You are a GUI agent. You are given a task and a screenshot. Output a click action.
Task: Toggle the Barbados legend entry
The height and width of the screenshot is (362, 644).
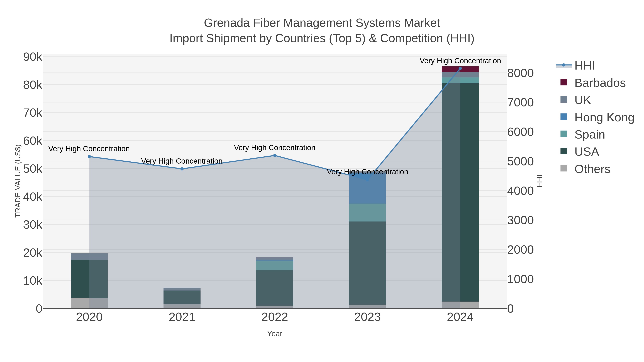[x=593, y=83]
